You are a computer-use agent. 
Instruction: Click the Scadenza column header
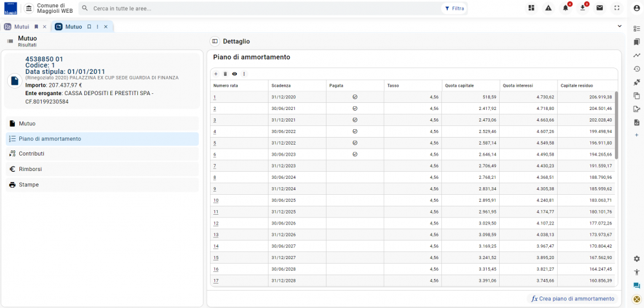coord(298,86)
